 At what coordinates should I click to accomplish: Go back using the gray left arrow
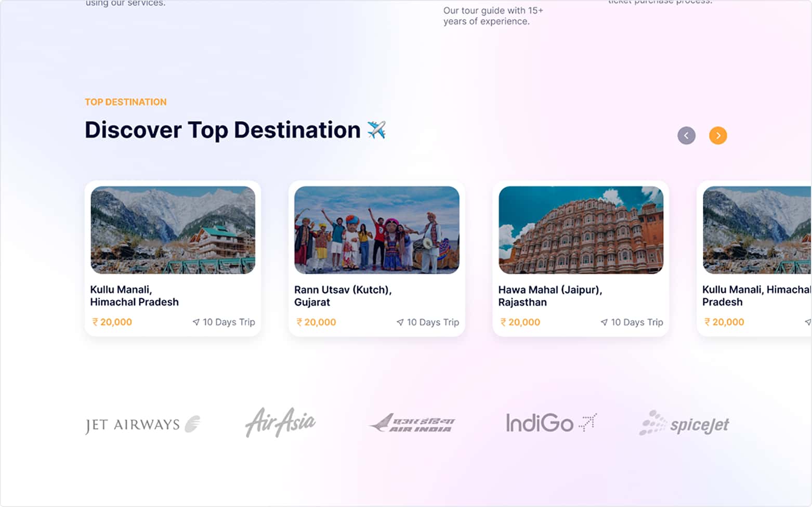[686, 135]
